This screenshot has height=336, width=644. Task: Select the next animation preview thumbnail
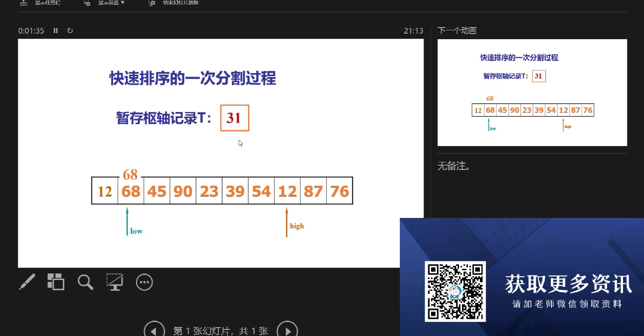coord(532,91)
